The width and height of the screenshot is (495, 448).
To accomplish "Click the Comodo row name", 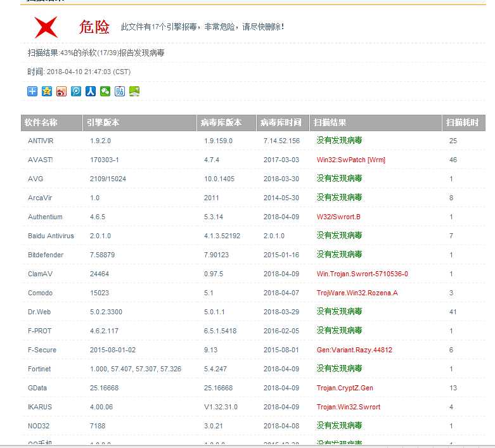I will (40, 293).
